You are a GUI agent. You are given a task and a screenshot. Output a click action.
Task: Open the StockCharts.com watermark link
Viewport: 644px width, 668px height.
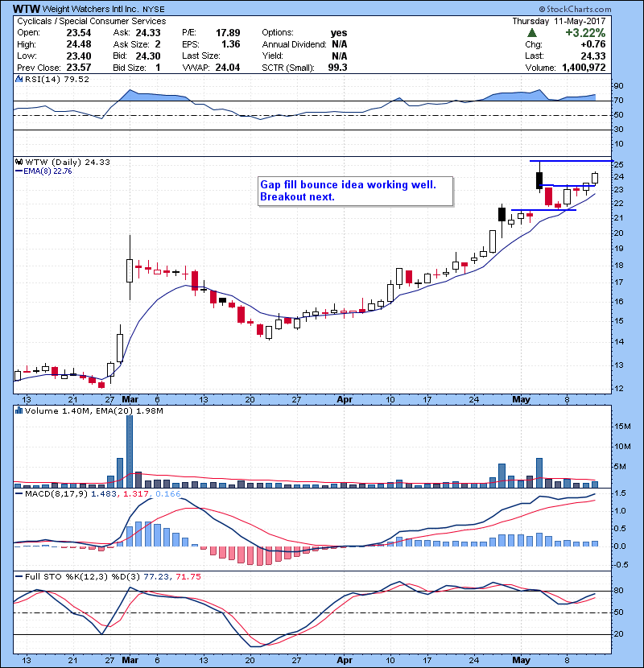(x=578, y=9)
